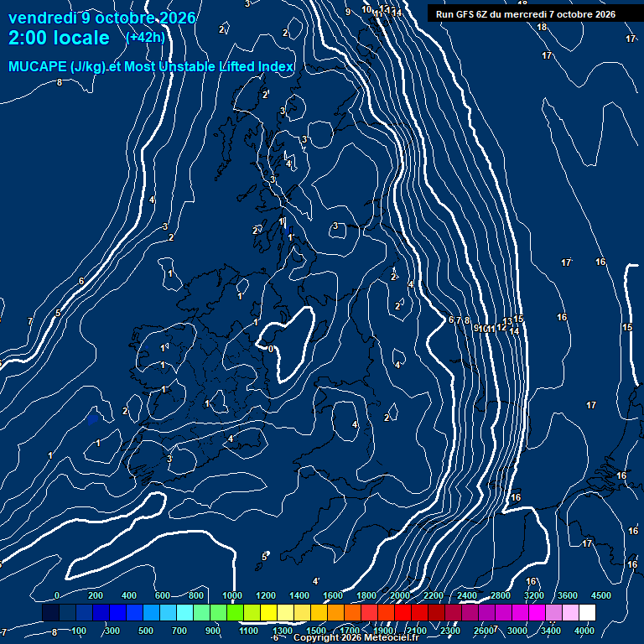The width and height of the screenshot is (644, 644).
Task: Click the "300" legend label
Action: pos(112,631)
